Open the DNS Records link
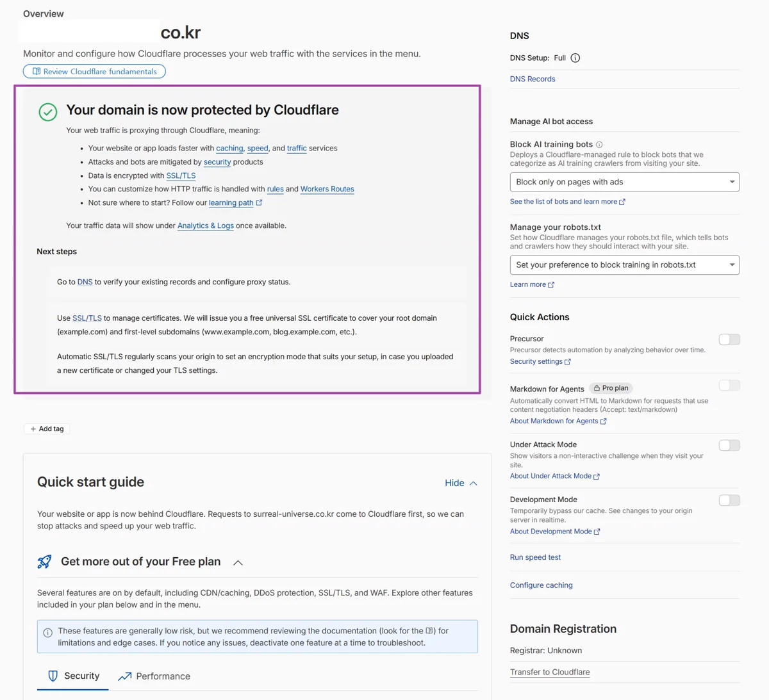This screenshot has width=769, height=700. [x=533, y=79]
